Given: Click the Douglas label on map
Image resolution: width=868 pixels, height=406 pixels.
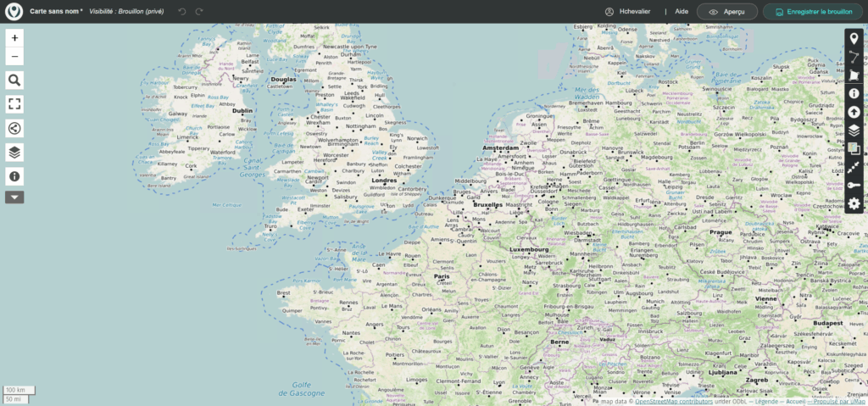Looking at the screenshot, I should [284, 79].
